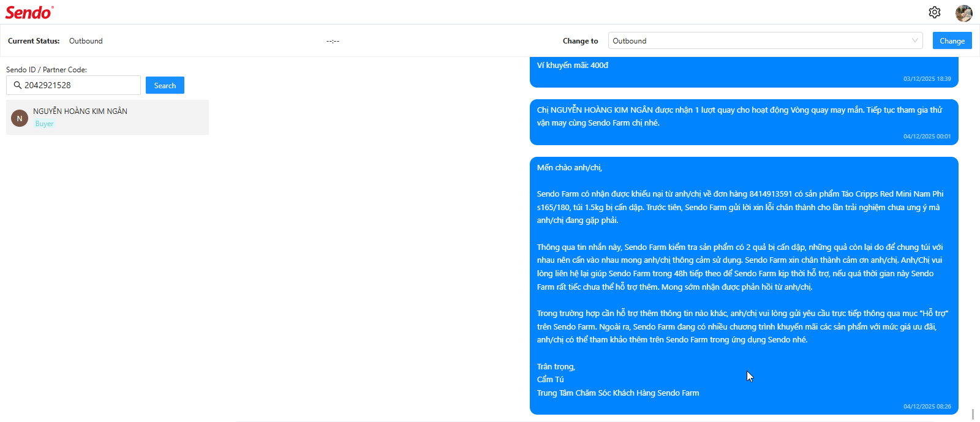The height and width of the screenshot is (422, 980).
Task: Click the user profile avatar photo
Action: (964, 13)
